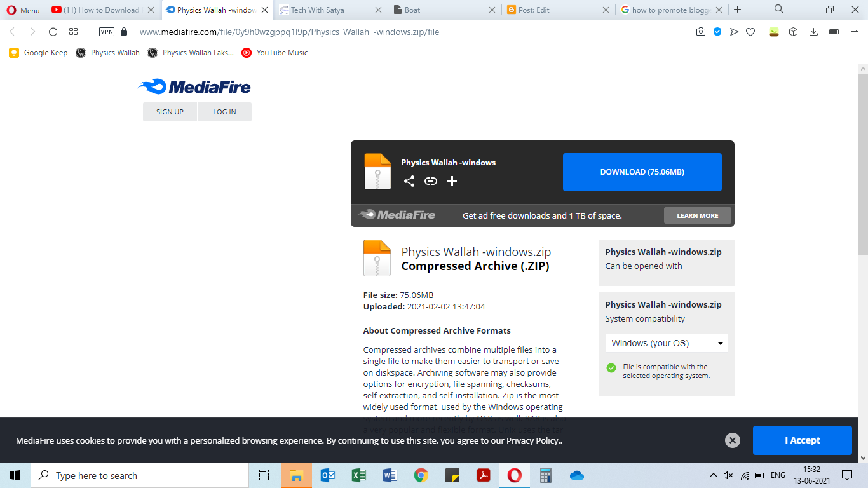Open the extensions cube icon
This screenshot has height=488, width=868.
coord(793,32)
